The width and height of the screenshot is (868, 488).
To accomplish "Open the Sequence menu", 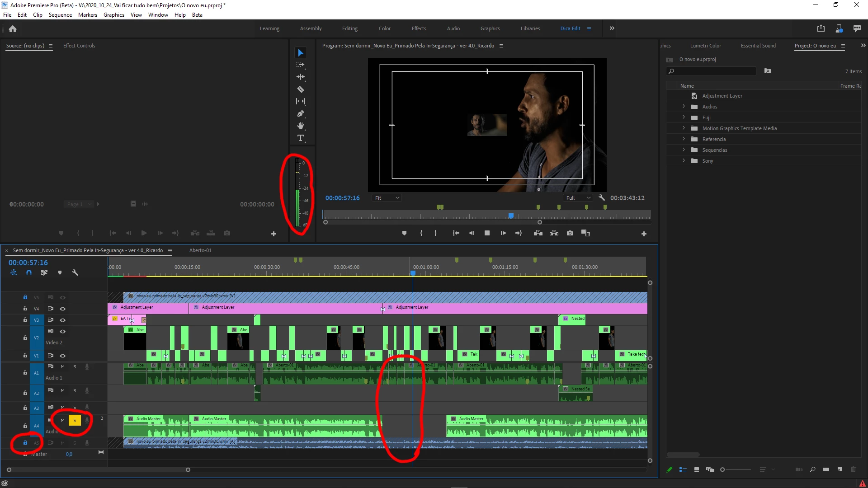I will pyautogui.click(x=60, y=15).
